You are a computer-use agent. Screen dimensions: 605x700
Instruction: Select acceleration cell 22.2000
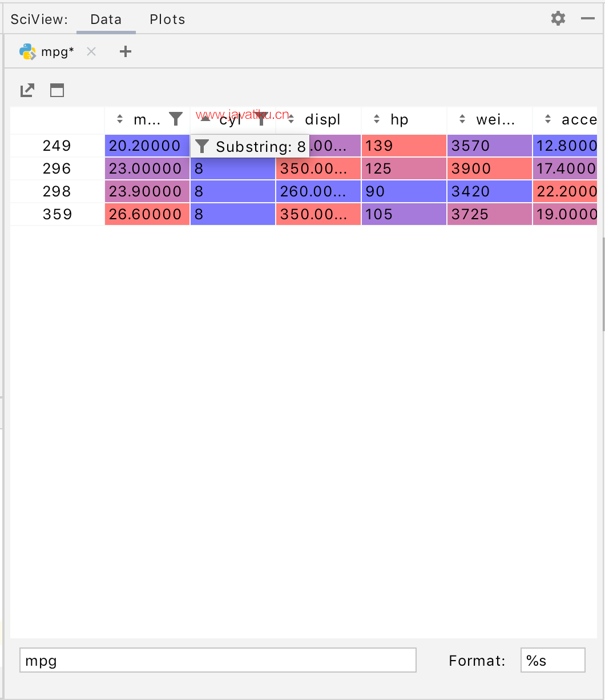(565, 191)
